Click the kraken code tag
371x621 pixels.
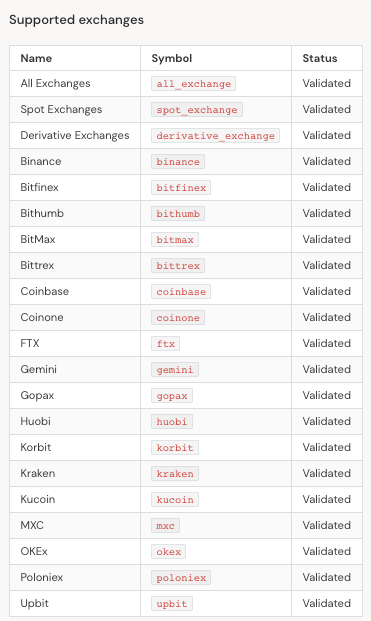pyautogui.click(x=175, y=474)
